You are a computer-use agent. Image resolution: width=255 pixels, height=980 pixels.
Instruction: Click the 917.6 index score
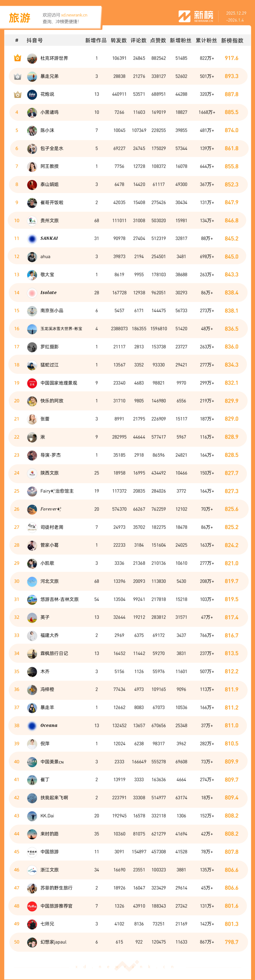coord(231,58)
